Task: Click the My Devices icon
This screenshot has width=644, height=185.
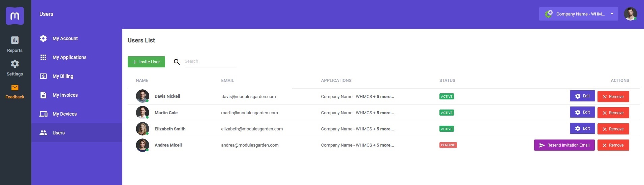Action: coord(43,114)
